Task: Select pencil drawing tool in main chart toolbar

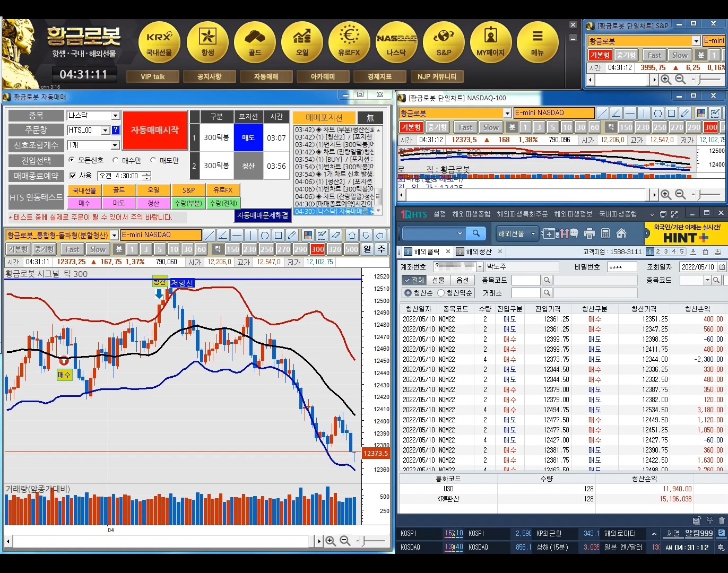Action: pyautogui.click(x=292, y=235)
